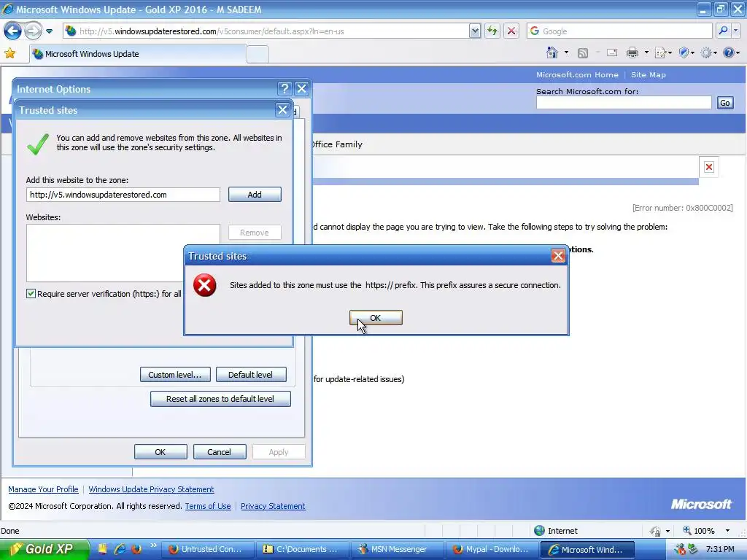This screenshot has height=560, width=747.
Task: Click the Google search box
Action: point(619,31)
